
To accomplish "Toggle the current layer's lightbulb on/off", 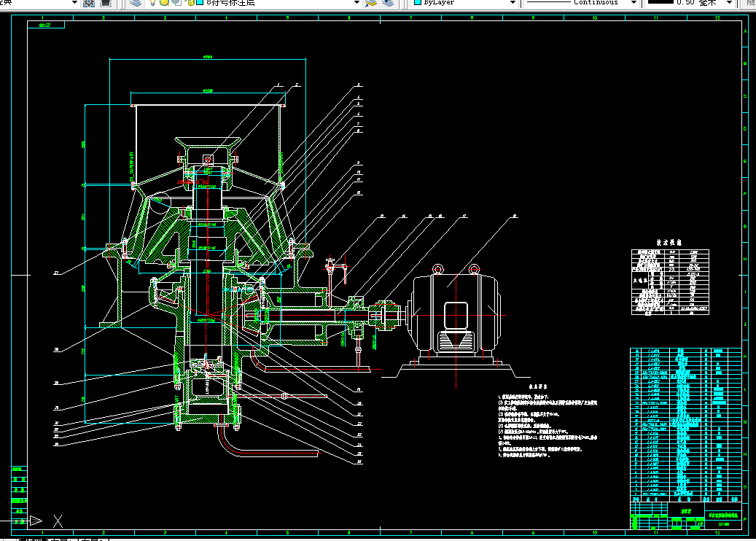I will pos(154,3).
